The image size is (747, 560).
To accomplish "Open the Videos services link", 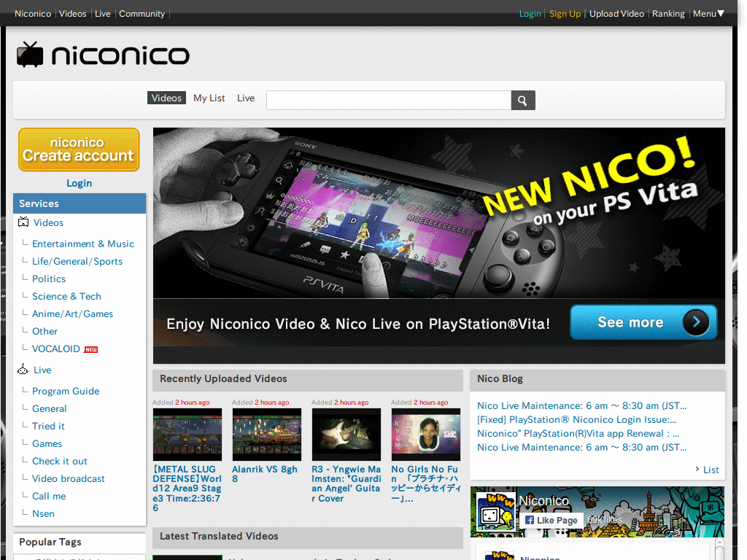I will pos(48,223).
